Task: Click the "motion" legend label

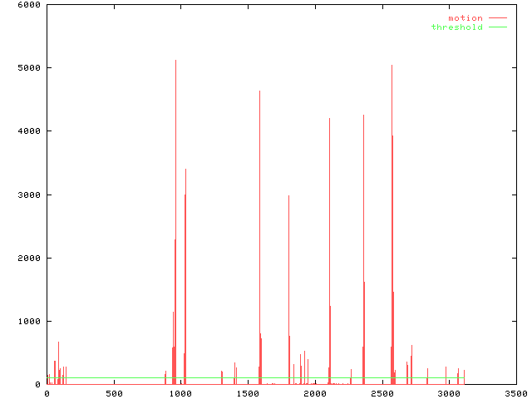Action: (465, 17)
